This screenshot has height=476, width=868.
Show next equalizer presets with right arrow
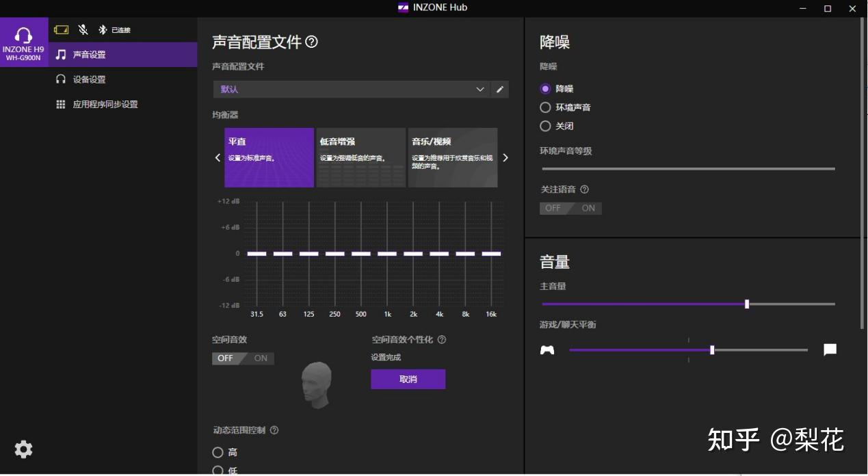(x=505, y=158)
